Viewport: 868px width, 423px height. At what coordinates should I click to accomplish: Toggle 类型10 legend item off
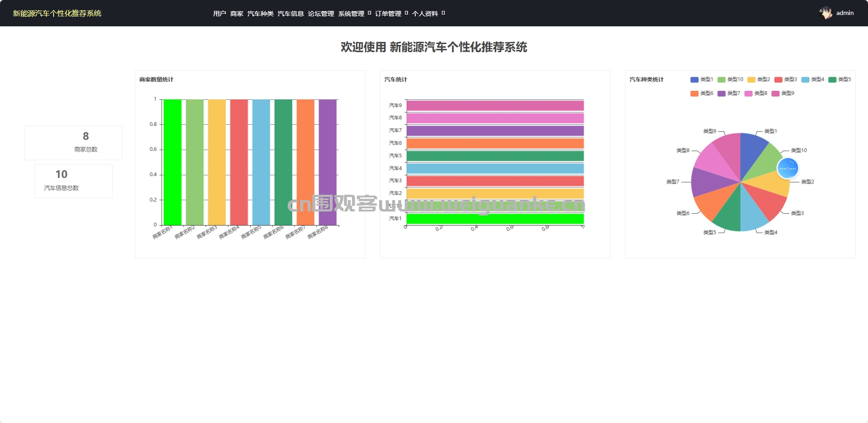730,79
